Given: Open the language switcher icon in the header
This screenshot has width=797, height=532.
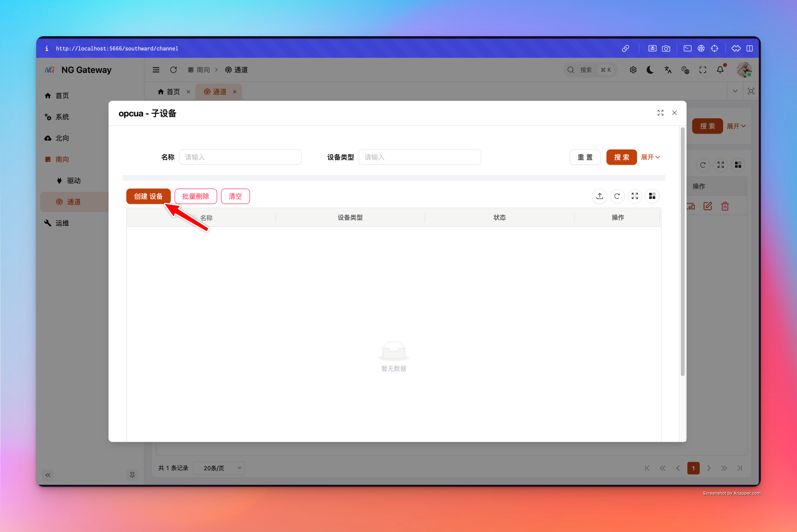Looking at the screenshot, I should 668,70.
